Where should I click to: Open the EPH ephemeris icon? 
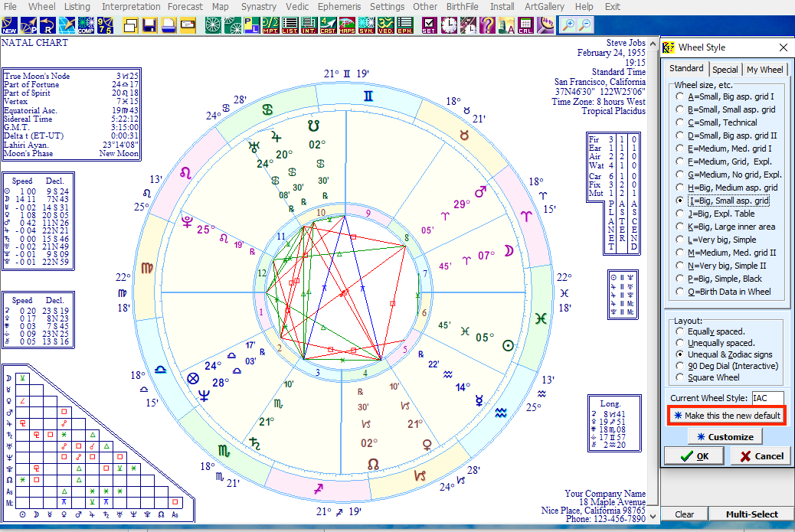point(404,24)
